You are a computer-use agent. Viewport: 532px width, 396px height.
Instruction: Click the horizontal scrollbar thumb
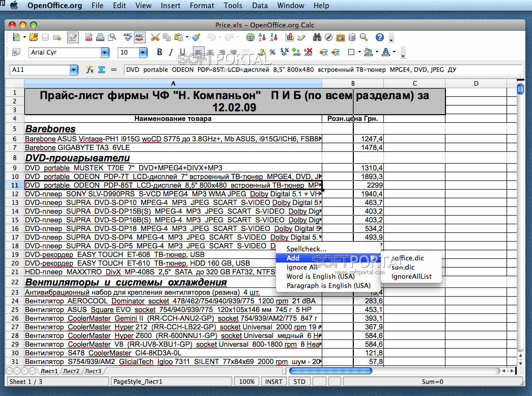click(330, 371)
